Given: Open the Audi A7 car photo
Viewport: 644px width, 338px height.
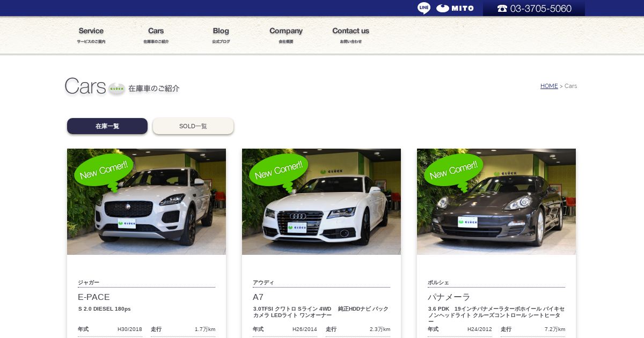Looking at the screenshot, I should click(x=321, y=202).
